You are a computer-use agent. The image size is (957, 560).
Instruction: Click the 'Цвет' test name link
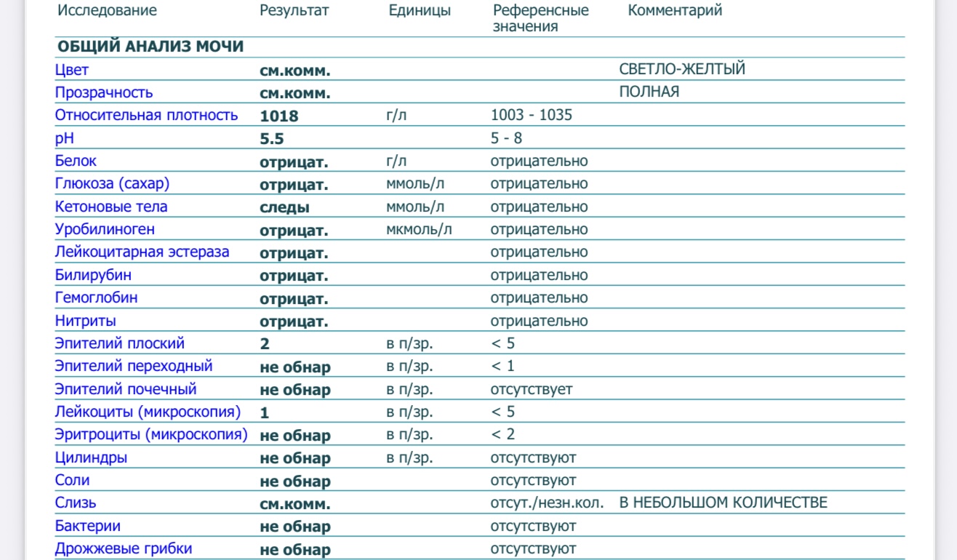pos(72,70)
